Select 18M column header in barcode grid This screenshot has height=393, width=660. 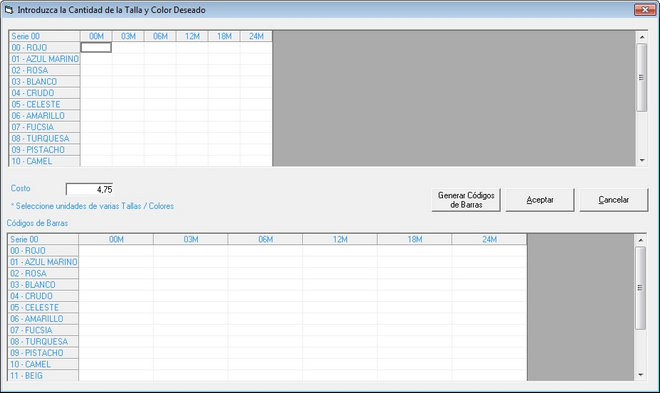click(415, 239)
